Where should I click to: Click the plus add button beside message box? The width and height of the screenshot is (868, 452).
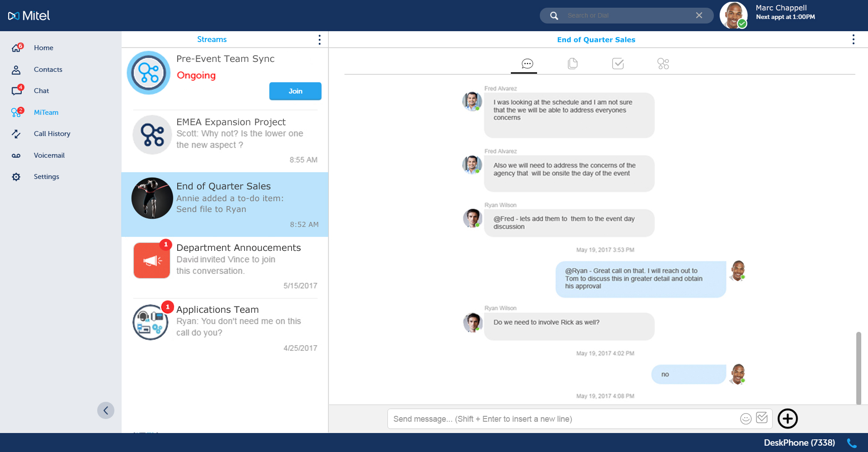pos(788,419)
